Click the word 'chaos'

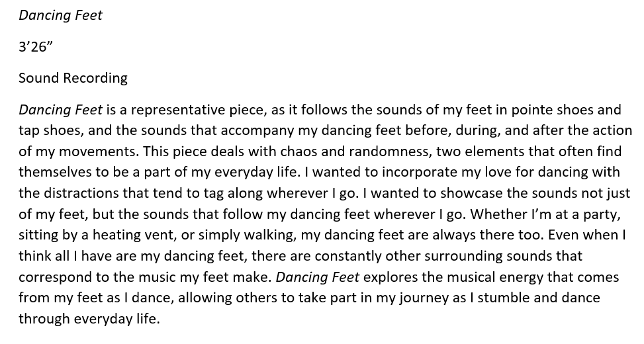[259, 151]
